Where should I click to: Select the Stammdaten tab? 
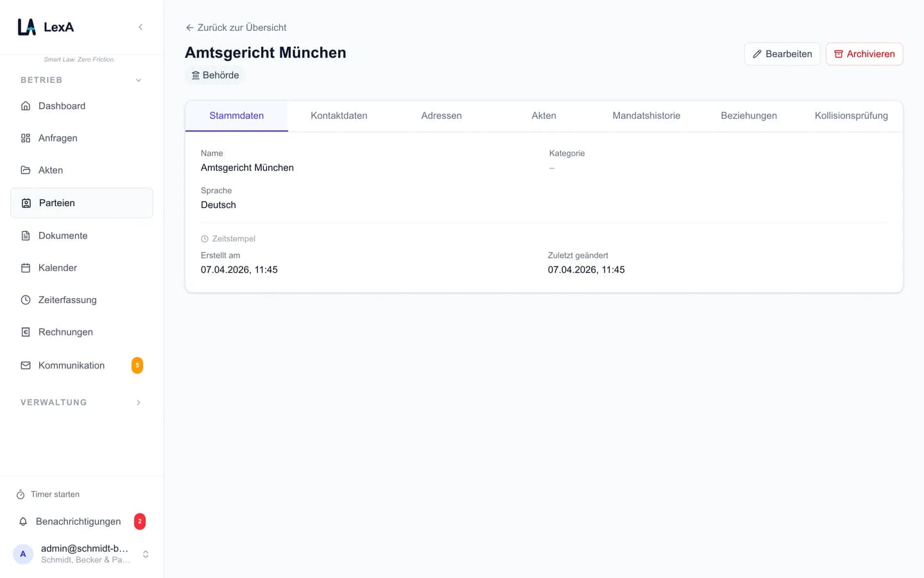(237, 116)
